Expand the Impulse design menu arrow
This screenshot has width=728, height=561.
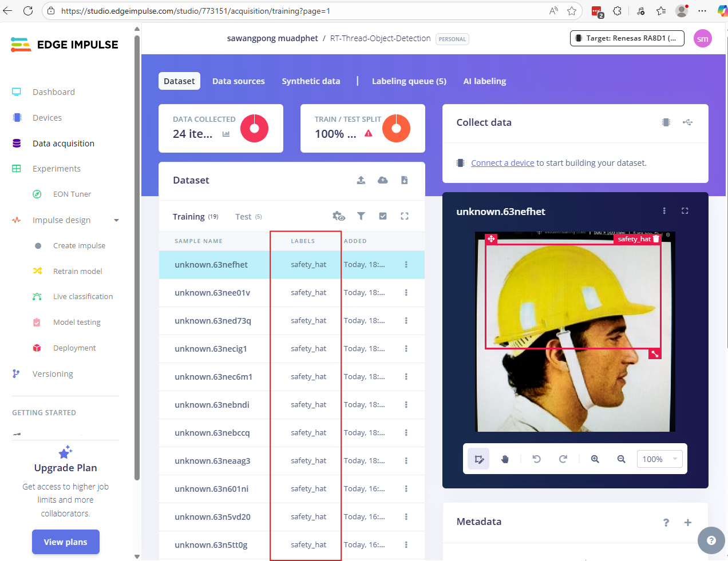pos(116,220)
